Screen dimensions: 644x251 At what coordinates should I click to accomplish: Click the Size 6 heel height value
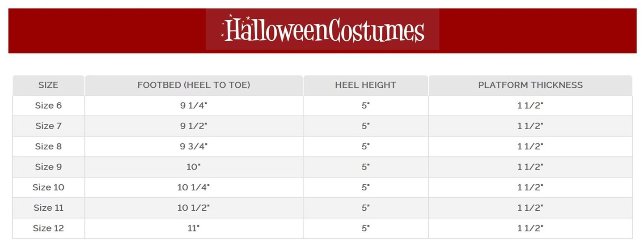click(365, 106)
